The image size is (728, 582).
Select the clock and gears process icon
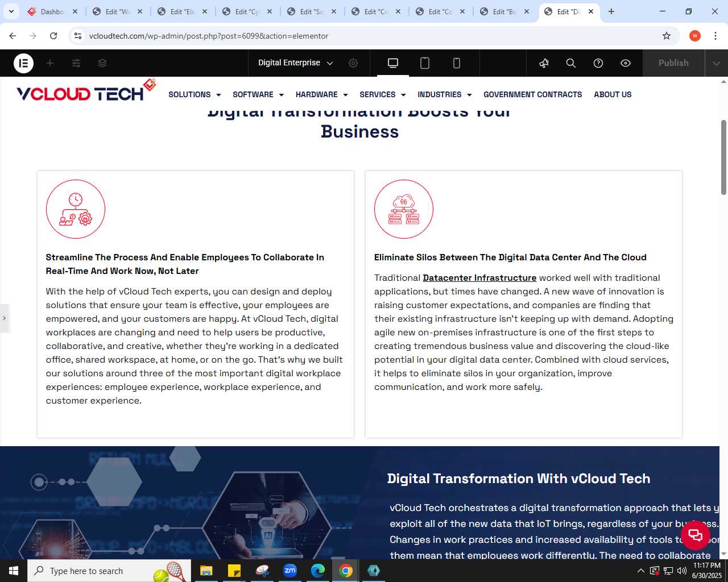coord(76,209)
